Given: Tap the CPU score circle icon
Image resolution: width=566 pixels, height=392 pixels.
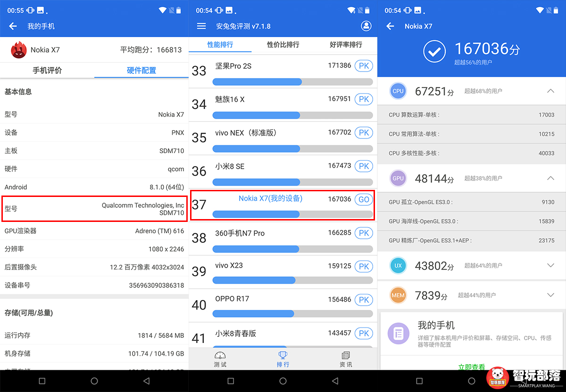Looking at the screenshot, I should coord(398,91).
